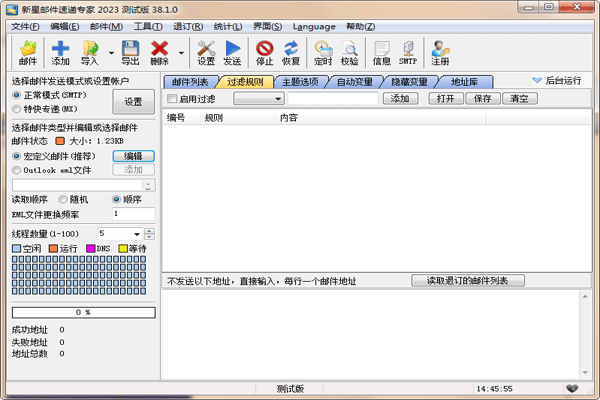Viewport: 600px width, 400px height.
Task: Click the 邮件 (Mail) toolbar icon
Action: pos(28,52)
